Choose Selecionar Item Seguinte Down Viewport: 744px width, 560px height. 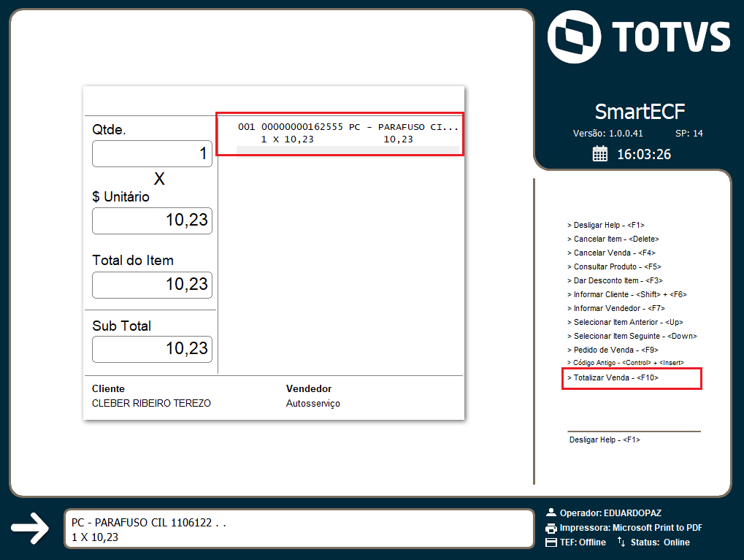632,336
